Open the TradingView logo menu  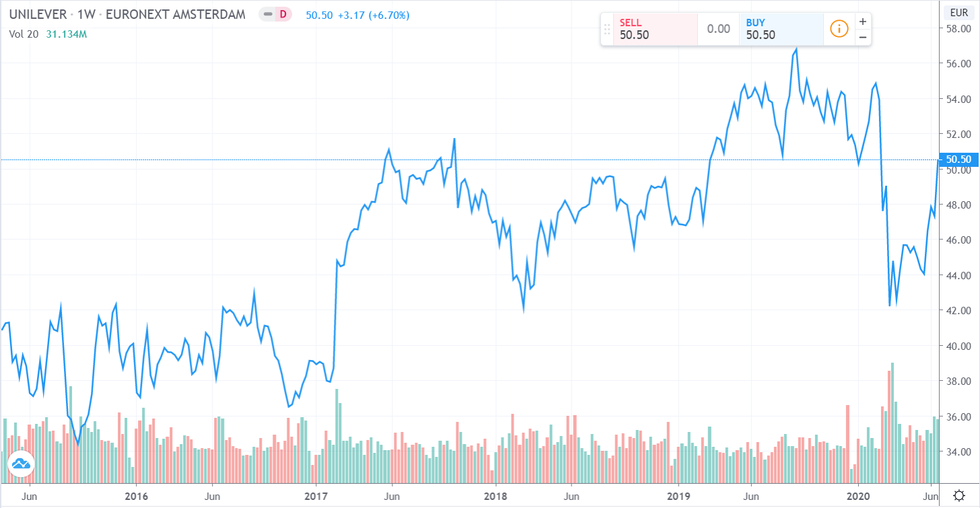pos(22,464)
